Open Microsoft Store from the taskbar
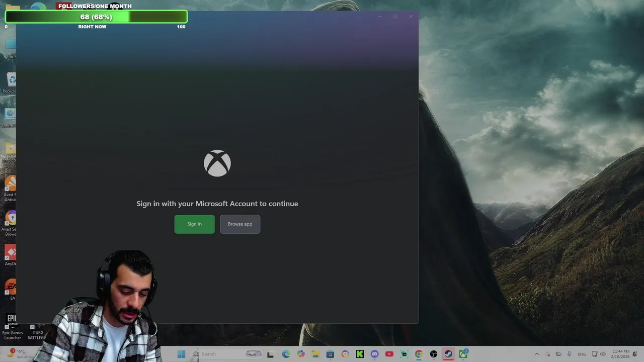 330,354
